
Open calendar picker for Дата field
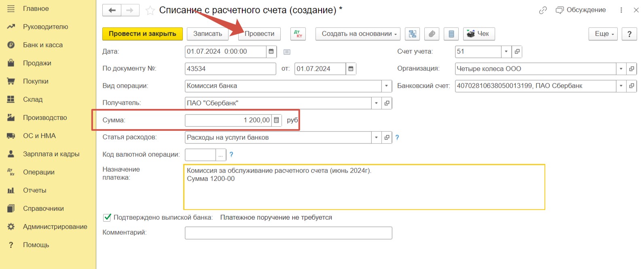271,52
